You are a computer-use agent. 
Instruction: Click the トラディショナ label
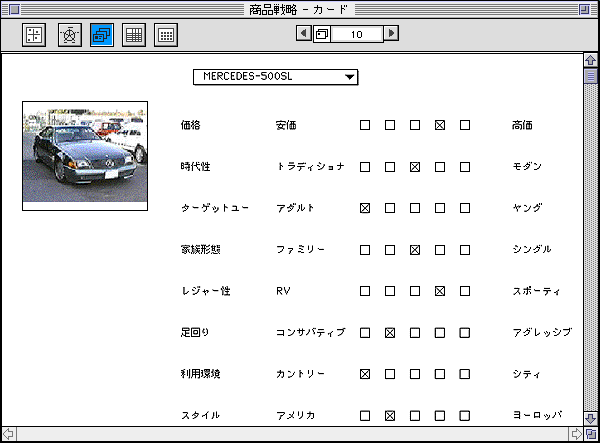(310, 167)
